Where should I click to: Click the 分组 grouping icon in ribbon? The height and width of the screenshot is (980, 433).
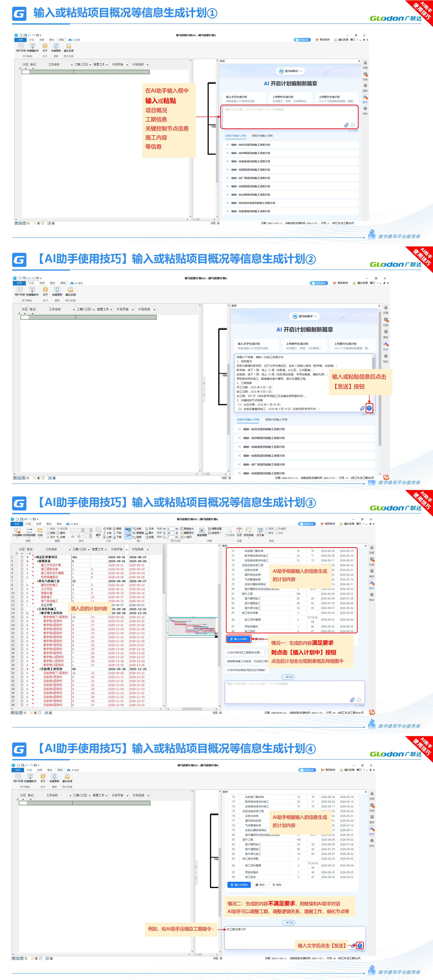tap(40, 530)
